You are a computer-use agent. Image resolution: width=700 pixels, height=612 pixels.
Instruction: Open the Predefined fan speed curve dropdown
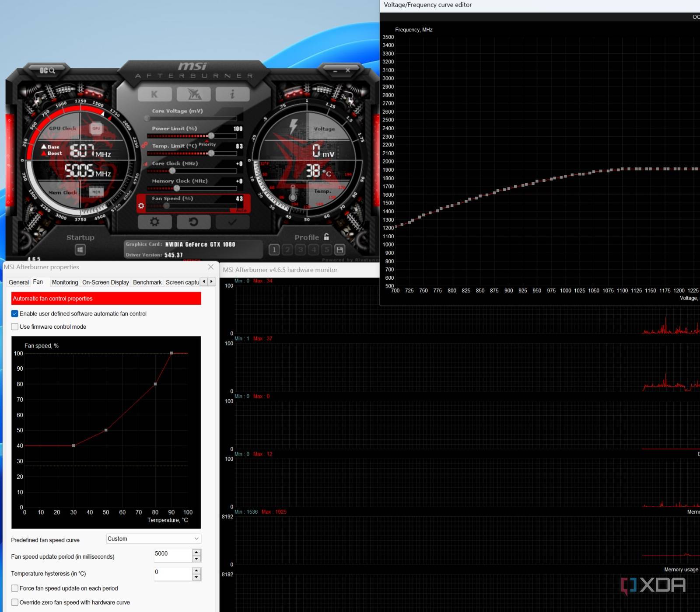pos(153,539)
